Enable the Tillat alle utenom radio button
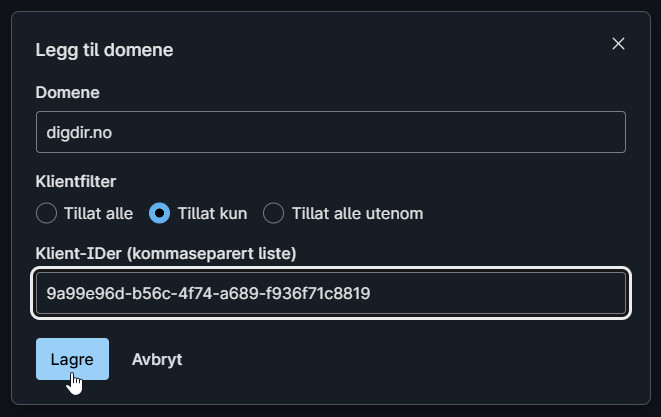Image resolution: width=661 pixels, height=417 pixels. click(274, 213)
